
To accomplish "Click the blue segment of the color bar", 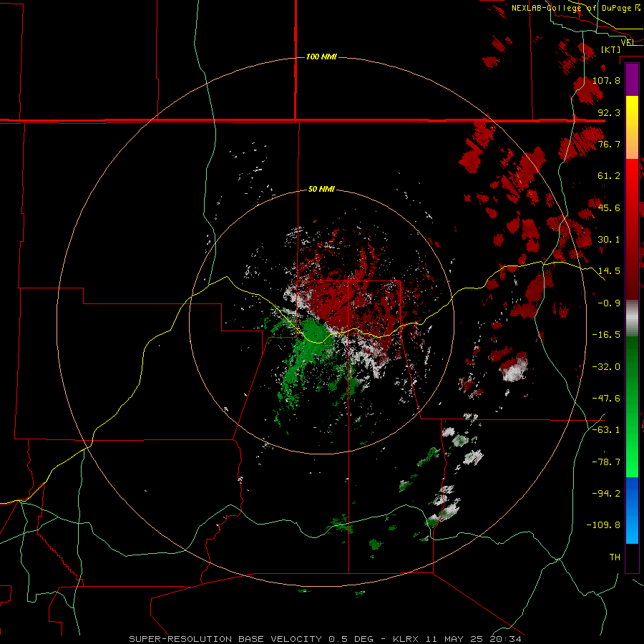I will pyautogui.click(x=632, y=510).
